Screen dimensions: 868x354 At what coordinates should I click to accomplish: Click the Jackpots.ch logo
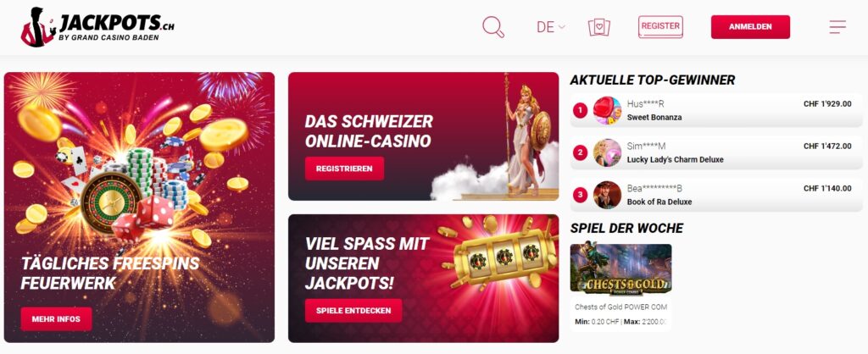pyautogui.click(x=97, y=26)
